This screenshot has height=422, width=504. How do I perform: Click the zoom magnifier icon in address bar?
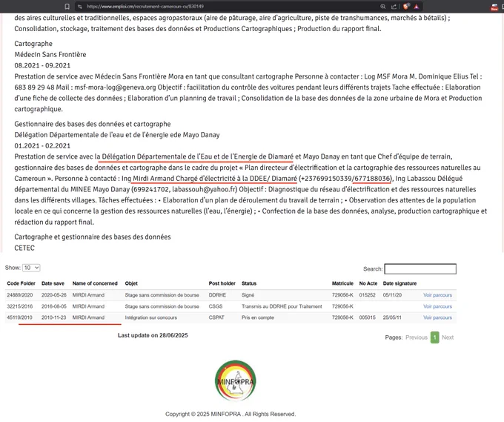[383, 7]
